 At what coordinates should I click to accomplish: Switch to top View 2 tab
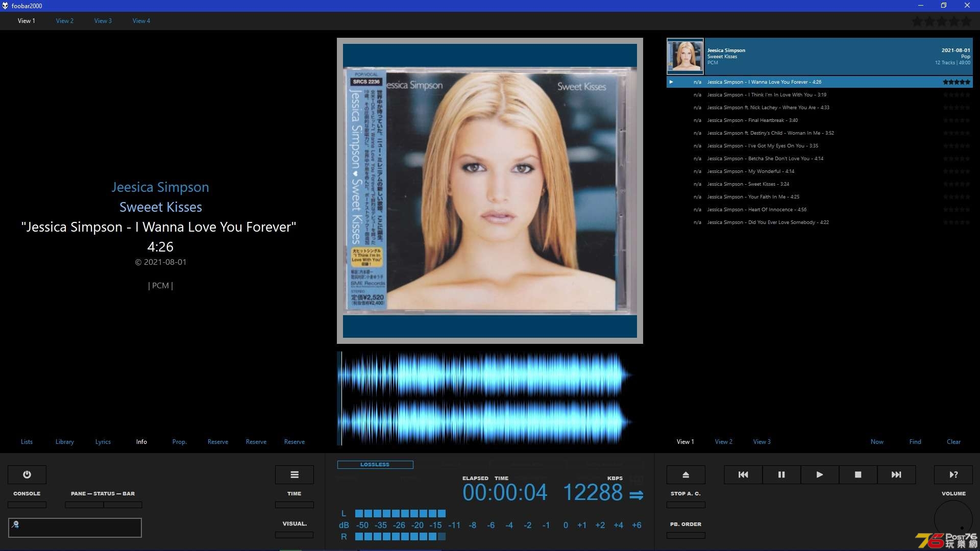[x=65, y=21]
